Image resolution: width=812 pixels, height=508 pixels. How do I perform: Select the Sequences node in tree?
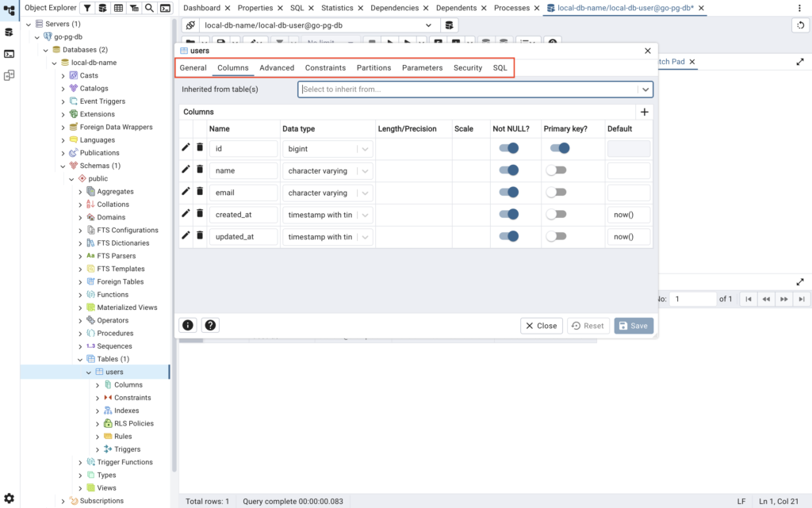tap(114, 346)
